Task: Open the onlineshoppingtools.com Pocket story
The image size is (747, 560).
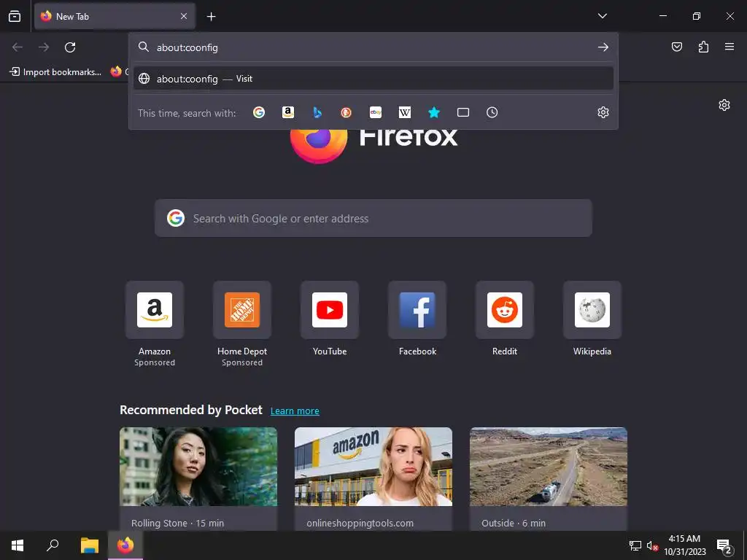Action: (373, 478)
